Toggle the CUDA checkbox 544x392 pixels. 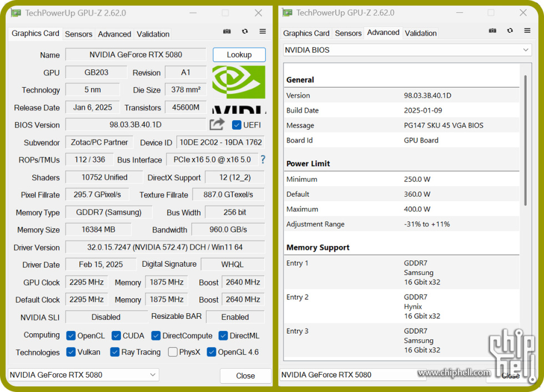[x=116, y=335]
